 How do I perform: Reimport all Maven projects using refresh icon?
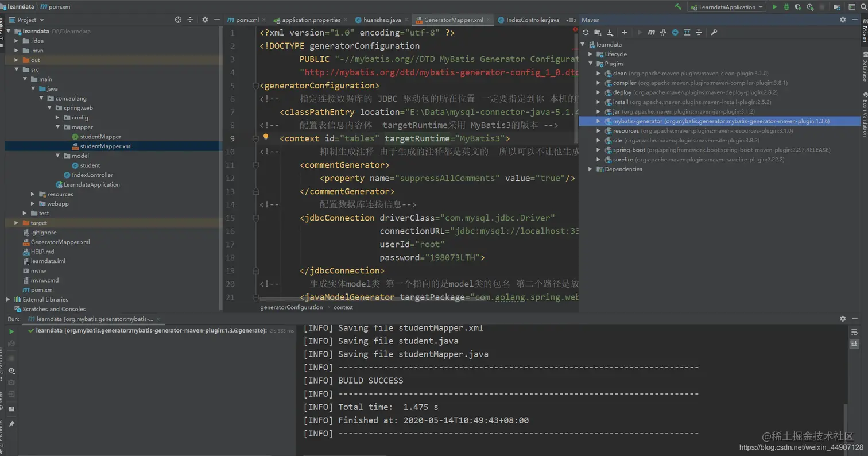click(x=586, y=33)
